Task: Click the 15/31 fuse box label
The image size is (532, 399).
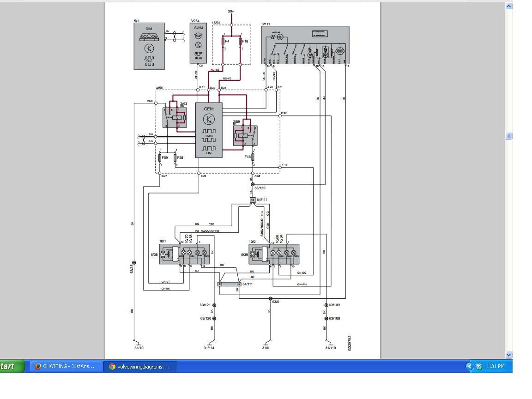Action: [216, 23]
